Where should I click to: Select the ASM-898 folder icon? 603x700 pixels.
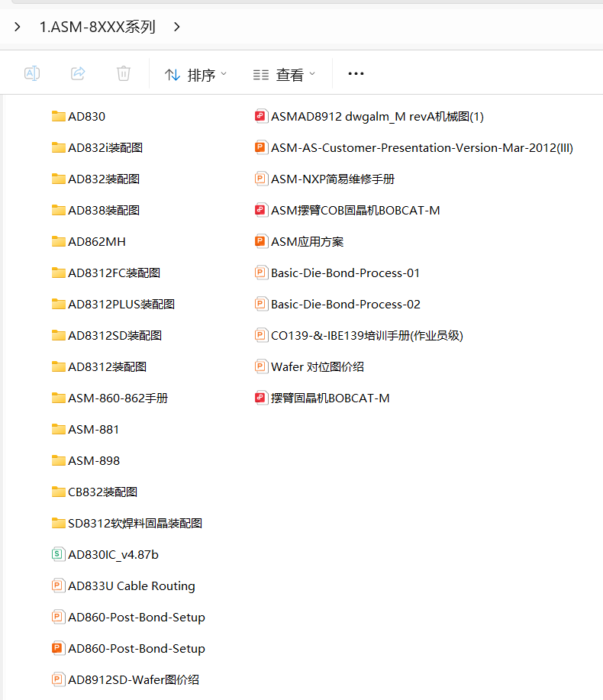pos(59,460)
